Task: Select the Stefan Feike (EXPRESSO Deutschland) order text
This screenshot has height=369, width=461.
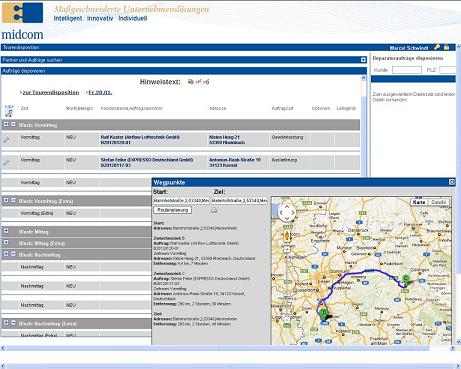Action: tap(147, 162)
